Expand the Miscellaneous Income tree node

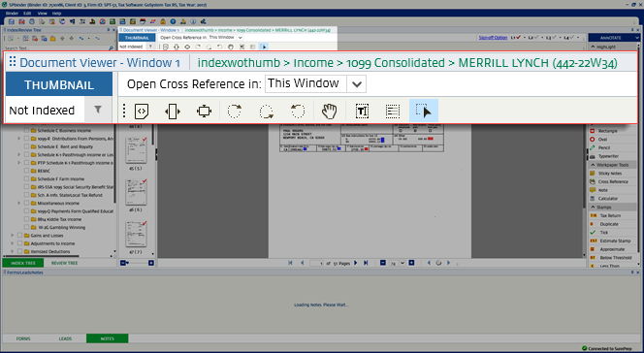pos(18,204)
